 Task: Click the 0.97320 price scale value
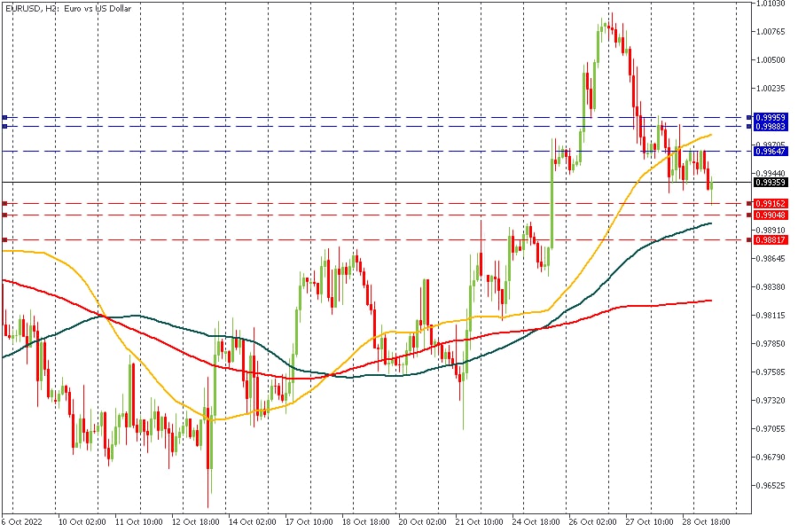(771, 401)
